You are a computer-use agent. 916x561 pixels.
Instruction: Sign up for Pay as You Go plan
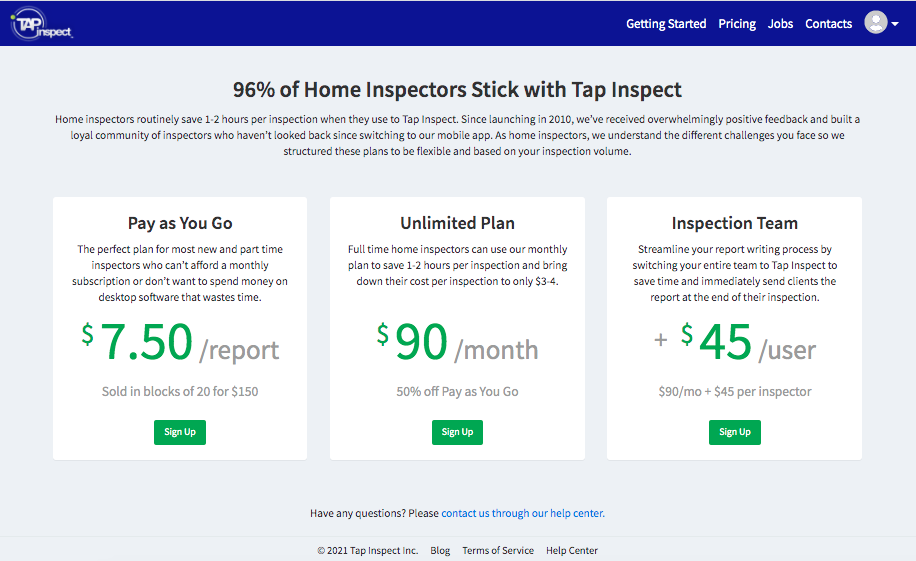point(180,432)
